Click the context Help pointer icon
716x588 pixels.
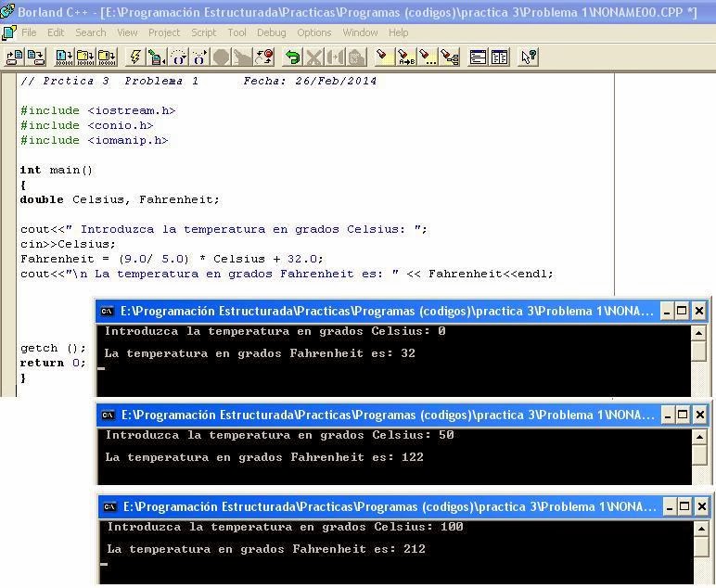pyautogui.click(x=529, y=58)
